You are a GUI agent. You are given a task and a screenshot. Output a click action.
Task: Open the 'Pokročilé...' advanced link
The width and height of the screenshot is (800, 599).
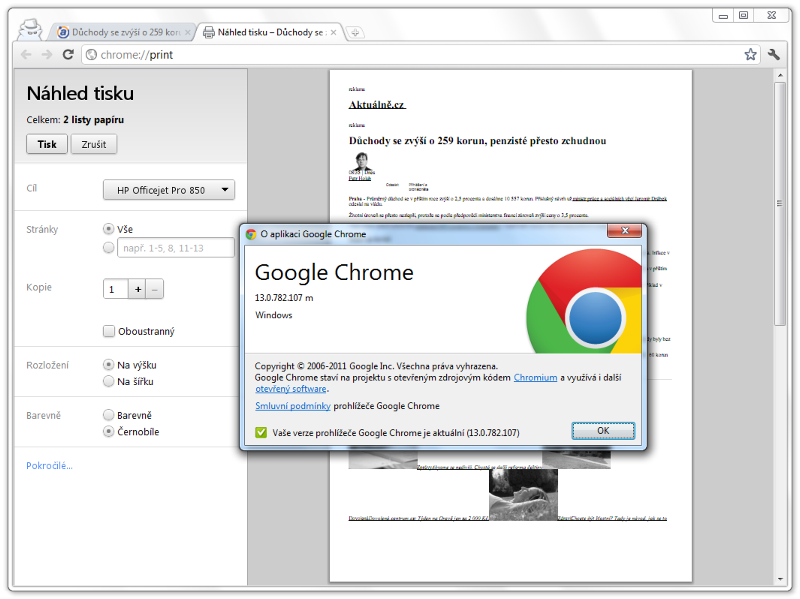tap(49, 466)
